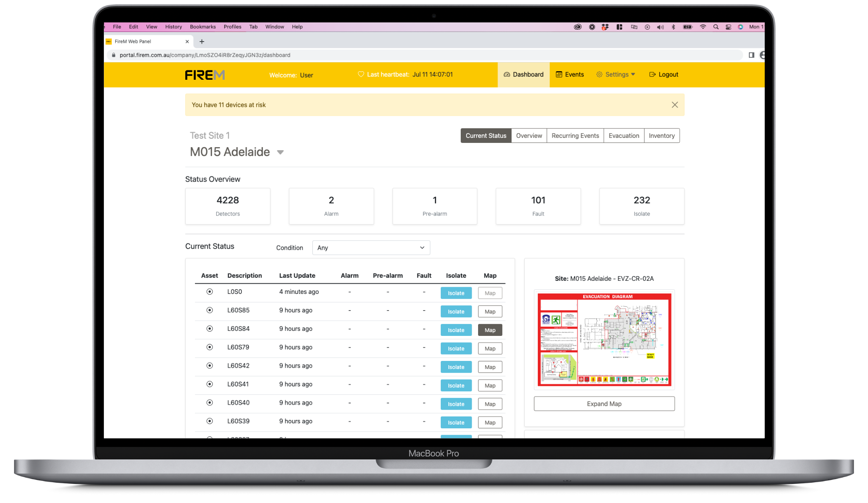Image resolution: width=868 pixels, height=503 pixels.
Task: Open the Condition dropdown showing Any
Action: pyautogui.click(x=371, y=248)
